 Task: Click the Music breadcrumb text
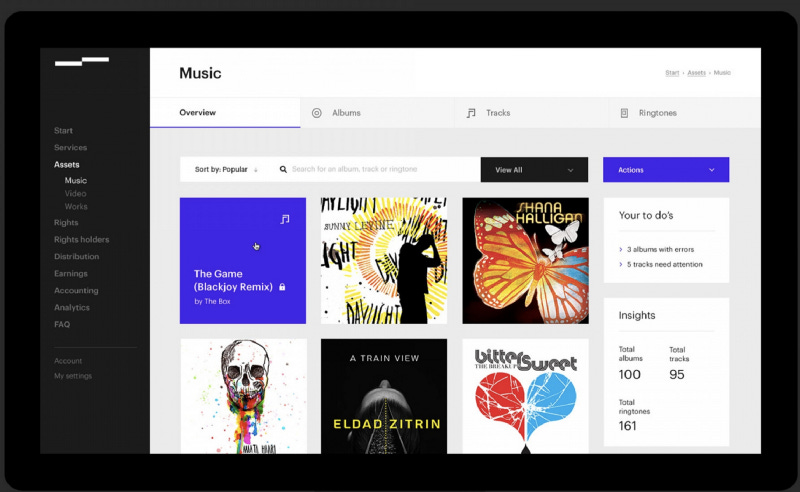(722, 73)
